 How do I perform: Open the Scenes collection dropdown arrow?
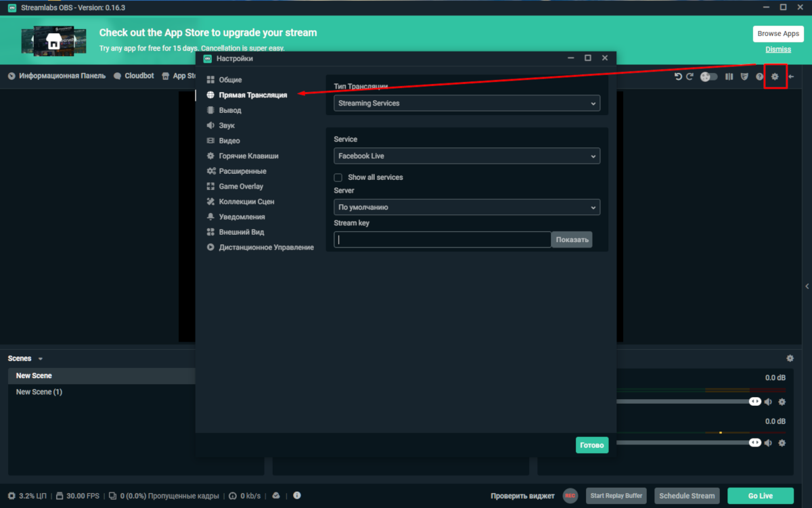[x=40, y=359]
